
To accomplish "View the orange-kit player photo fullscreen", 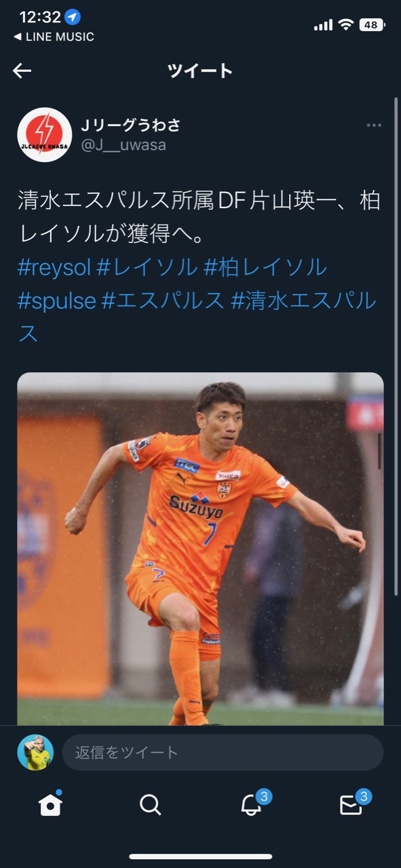I will (x=200, y=549).
